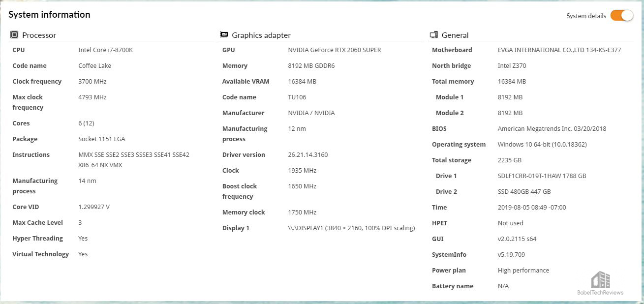Click the 'High performance' power plan value
644x304 pixels.
point(523,270)
